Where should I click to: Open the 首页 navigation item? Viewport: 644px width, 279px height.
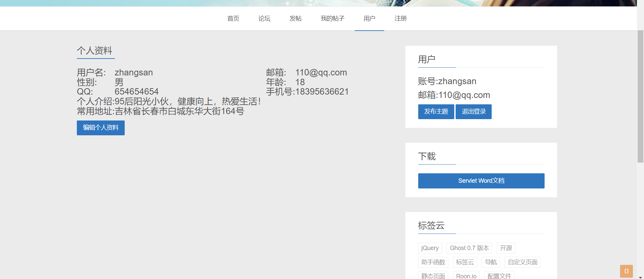[233, 19]
